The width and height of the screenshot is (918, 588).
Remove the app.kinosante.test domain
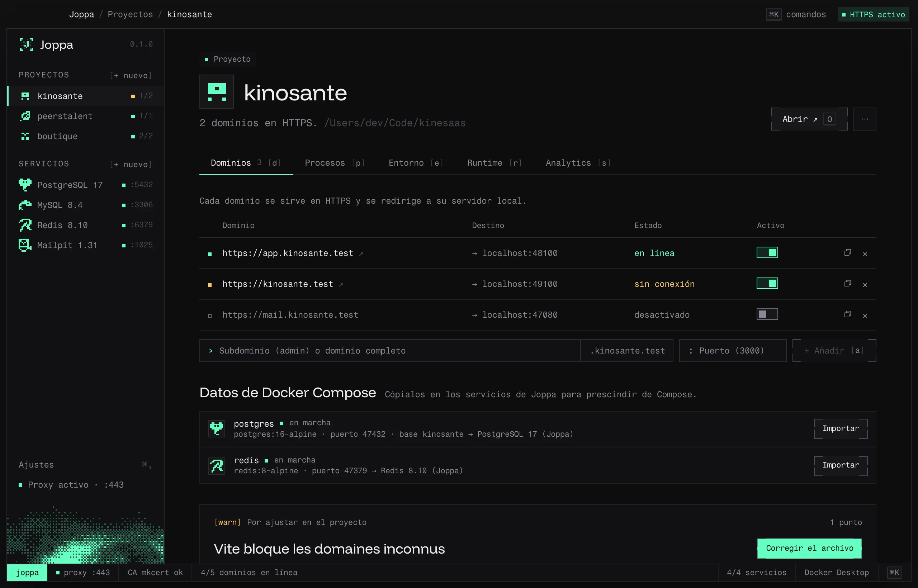tap(865, 254)
